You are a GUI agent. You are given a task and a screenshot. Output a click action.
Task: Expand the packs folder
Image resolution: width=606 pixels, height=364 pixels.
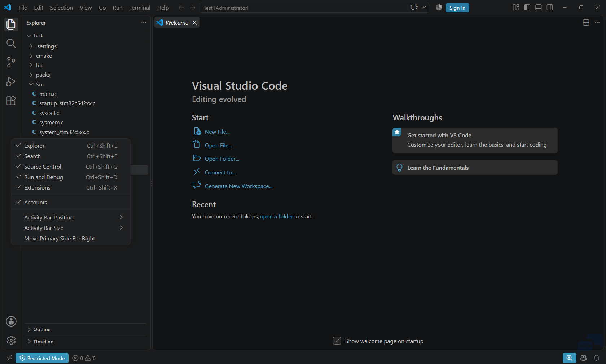(31, 75)
